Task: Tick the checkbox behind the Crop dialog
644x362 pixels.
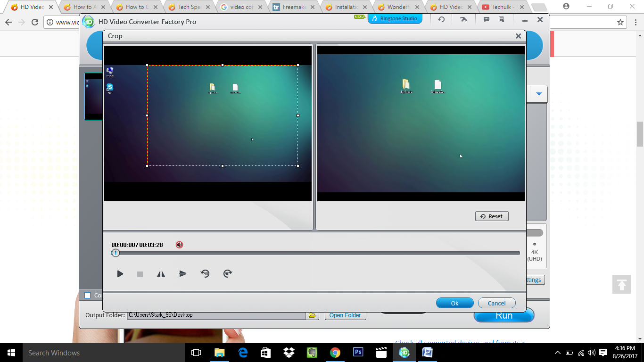Action: coord(87,295)
